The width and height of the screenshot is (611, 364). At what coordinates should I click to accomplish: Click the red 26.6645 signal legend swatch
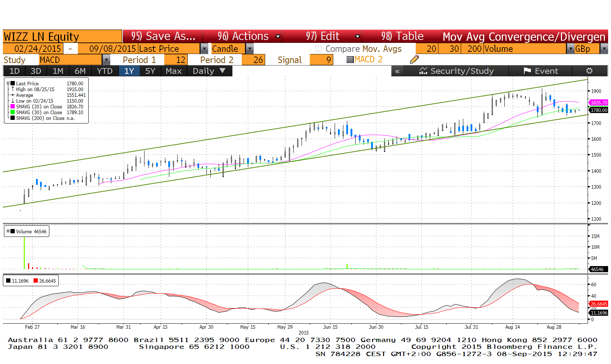coord(36,281)
